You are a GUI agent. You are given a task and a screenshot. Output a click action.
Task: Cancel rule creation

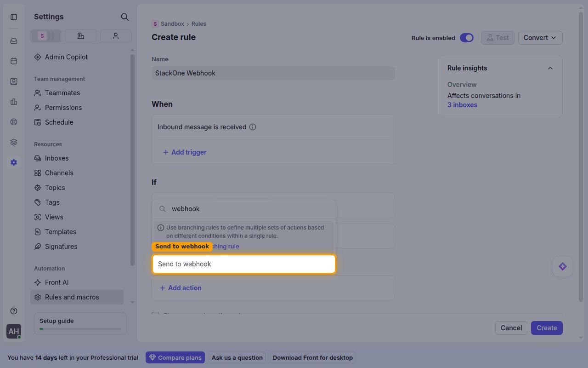tap(511, 328)
